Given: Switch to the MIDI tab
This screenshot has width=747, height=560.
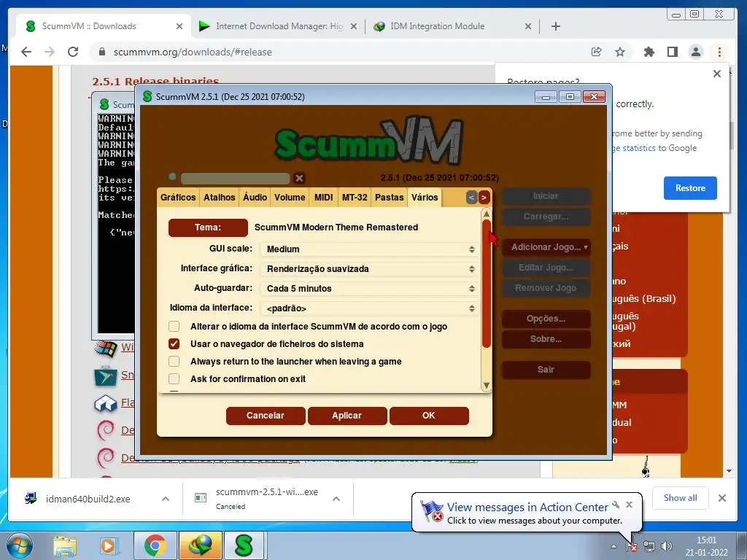Looking at the screenshot, I should point(323,198).
